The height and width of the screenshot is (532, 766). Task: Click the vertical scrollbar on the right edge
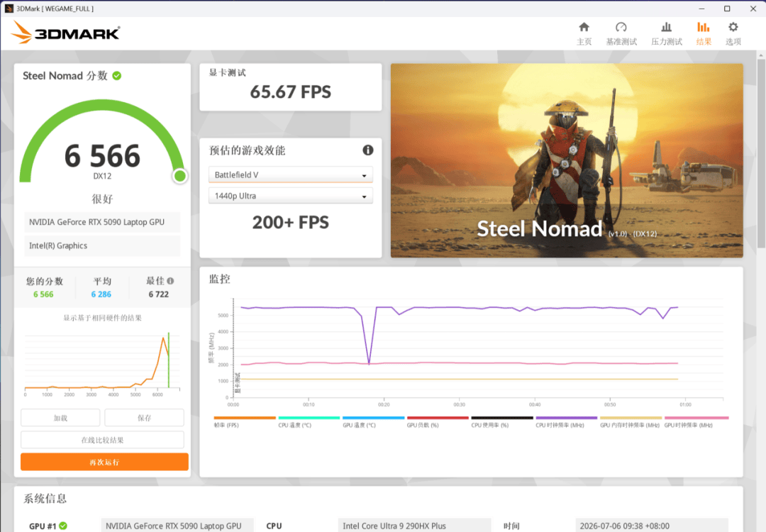click(x=760, y=153)
